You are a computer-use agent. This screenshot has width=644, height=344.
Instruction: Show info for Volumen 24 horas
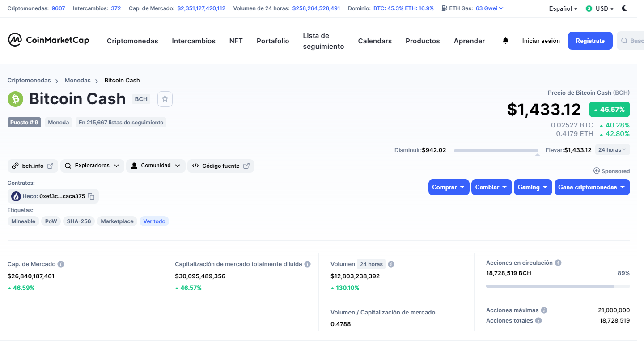pos(391,264)
